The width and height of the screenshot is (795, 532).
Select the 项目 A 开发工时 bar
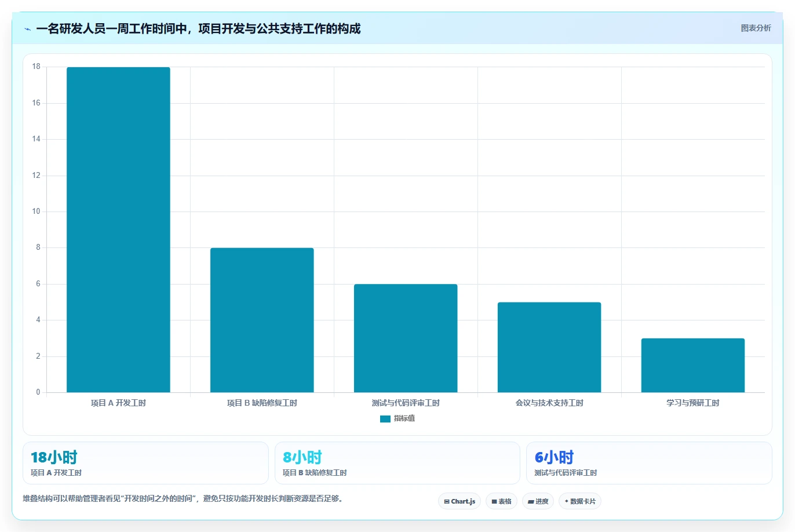tap(118, 230)
